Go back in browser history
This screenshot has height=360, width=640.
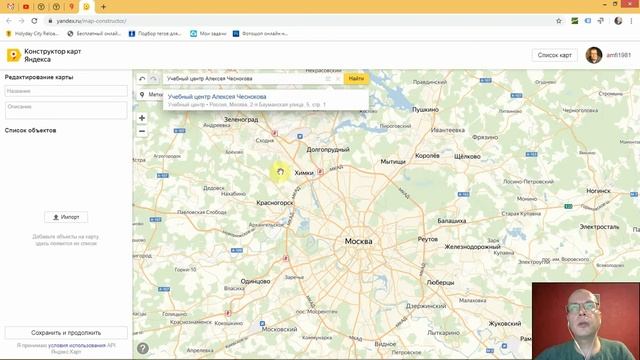pyautogui.click(x=9, y=21)
